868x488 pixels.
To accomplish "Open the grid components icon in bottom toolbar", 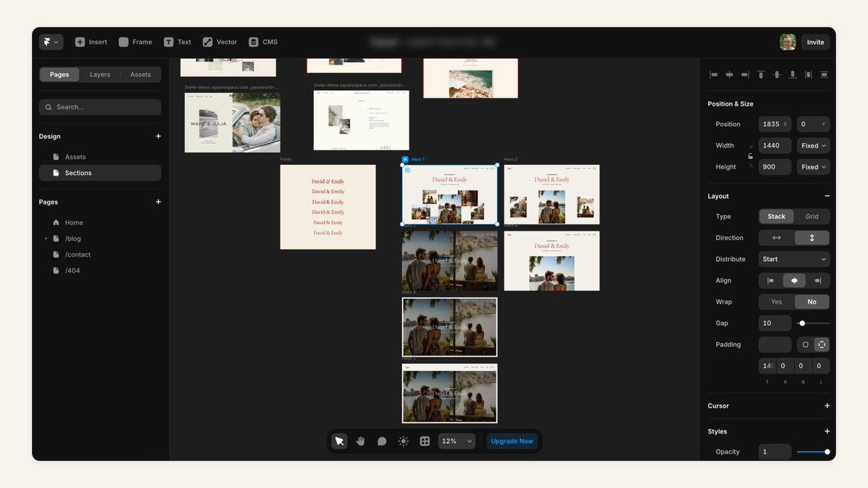I will 425,441.
